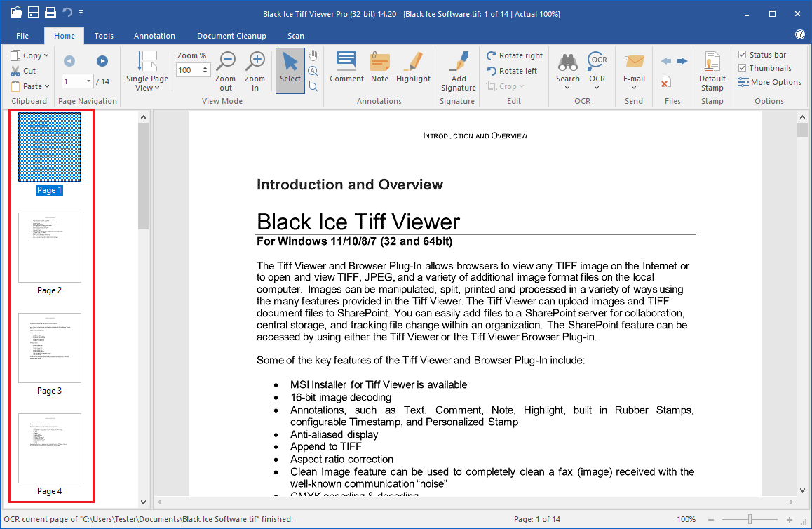Image resolution: width=812 pixels, height=529 pixels.
Task: Click the "Black Ice Tiff Viewer" document heading
Action: click(358, 222)
